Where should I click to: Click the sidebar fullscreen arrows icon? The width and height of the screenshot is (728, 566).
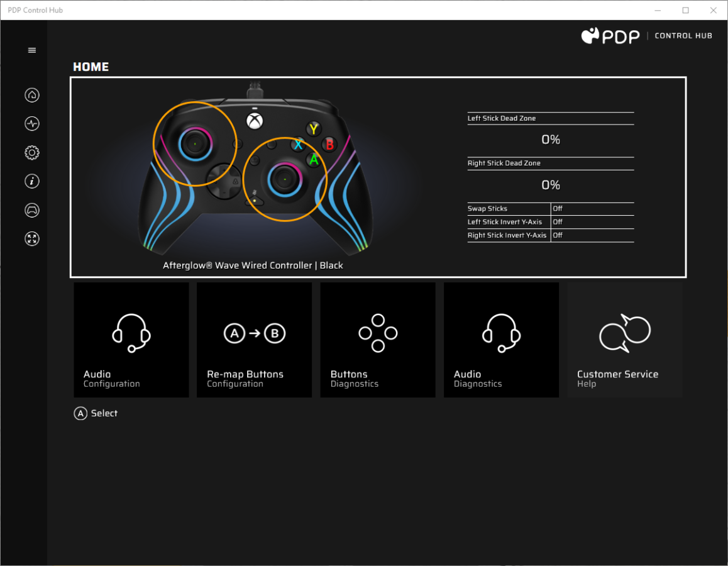click(32, 238)
